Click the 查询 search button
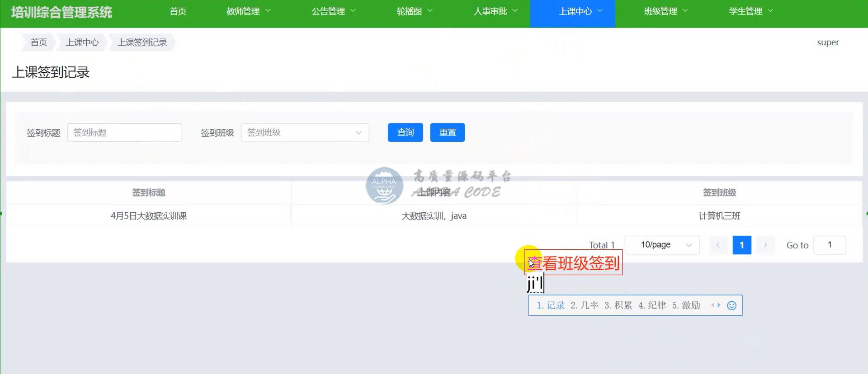868x374 pixels. point(405,133)
